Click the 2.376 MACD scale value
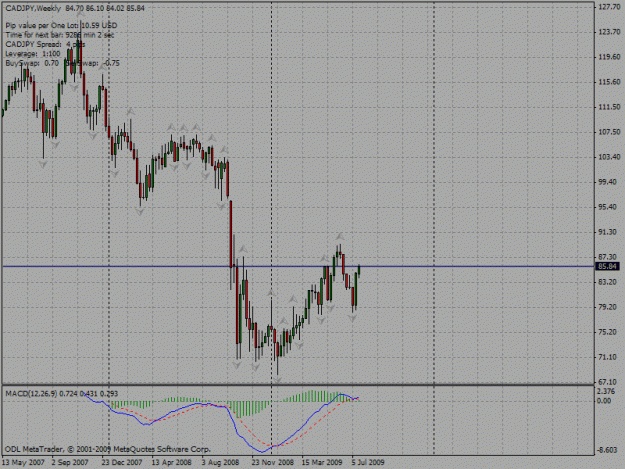625x469 pixels. (607, 392)
